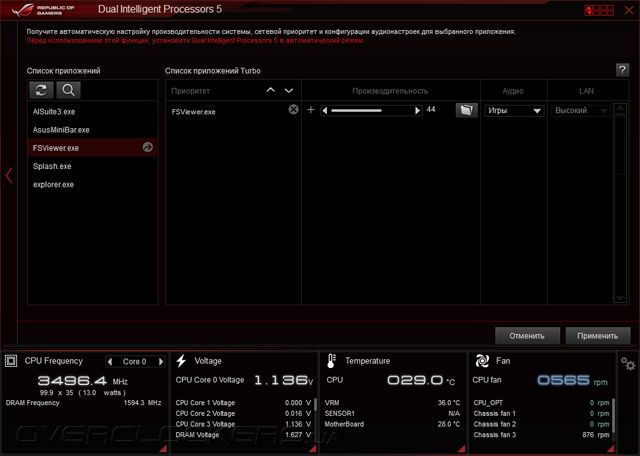The width and height of the screenshot is (640, 456).
Task: Open the profile folder icon
Action: (x=467, y=110)
